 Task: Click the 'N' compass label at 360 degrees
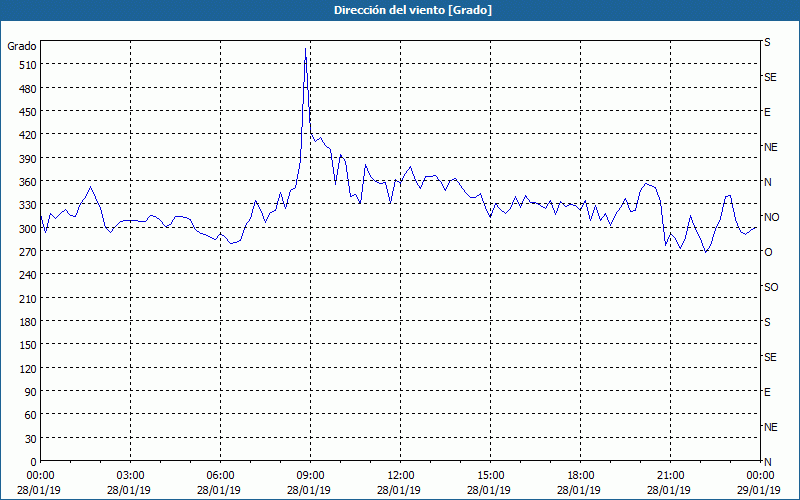pyautogui.click(x=767, y=182)
